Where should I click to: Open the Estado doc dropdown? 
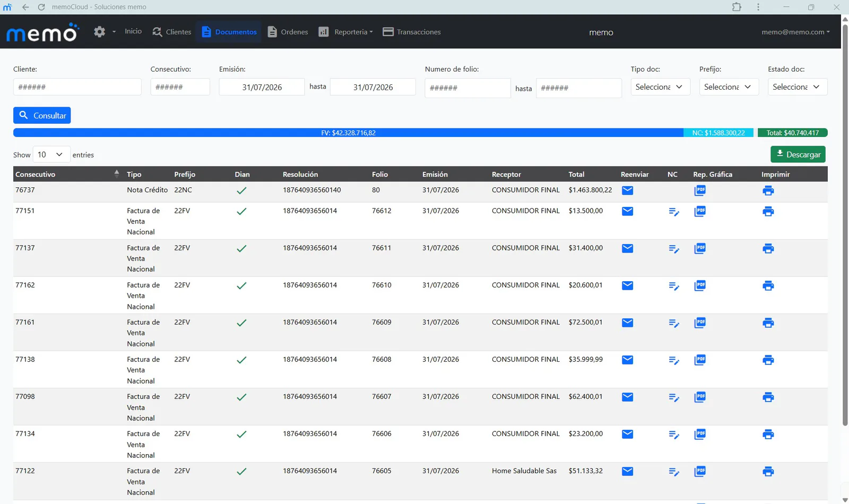coord(798,87)
